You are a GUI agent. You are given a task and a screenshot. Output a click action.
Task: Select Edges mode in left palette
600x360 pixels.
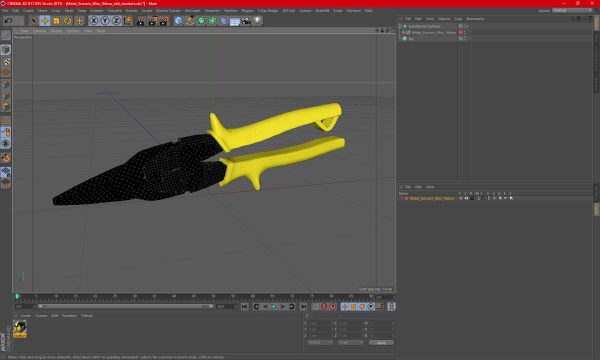6,95
